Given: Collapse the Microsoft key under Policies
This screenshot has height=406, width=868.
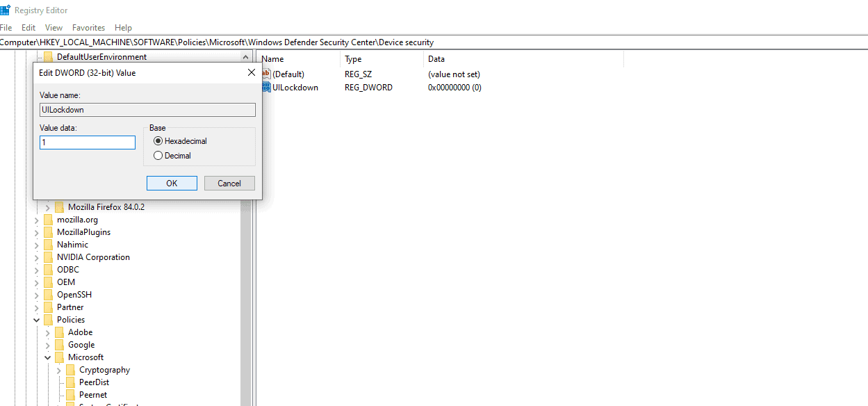Looking at the screenshot, I should [48, 357].
